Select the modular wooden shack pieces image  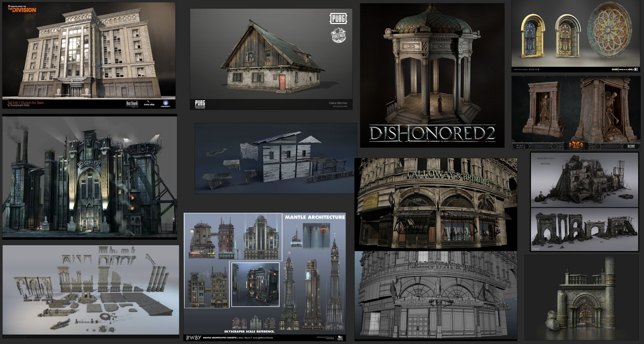[276, 159]
